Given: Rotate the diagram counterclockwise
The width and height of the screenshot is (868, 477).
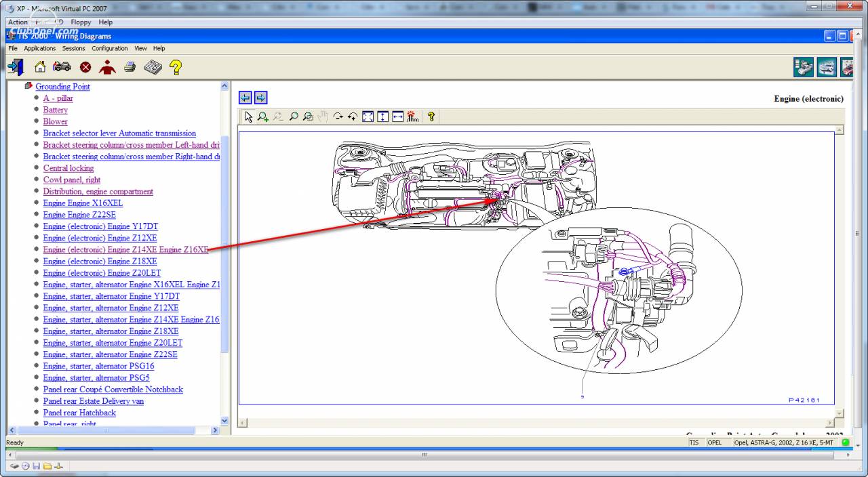Looking at the screenshot, I should 353,117.
